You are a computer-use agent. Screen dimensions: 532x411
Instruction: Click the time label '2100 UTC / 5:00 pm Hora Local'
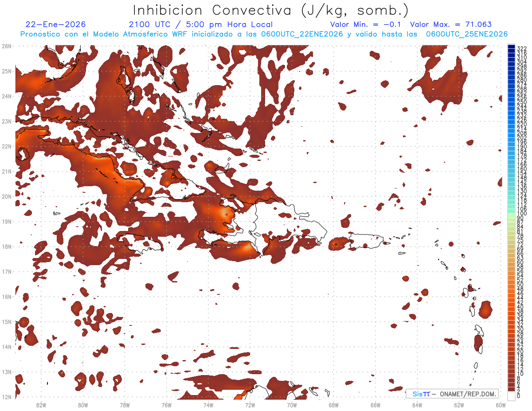point(201,25)
